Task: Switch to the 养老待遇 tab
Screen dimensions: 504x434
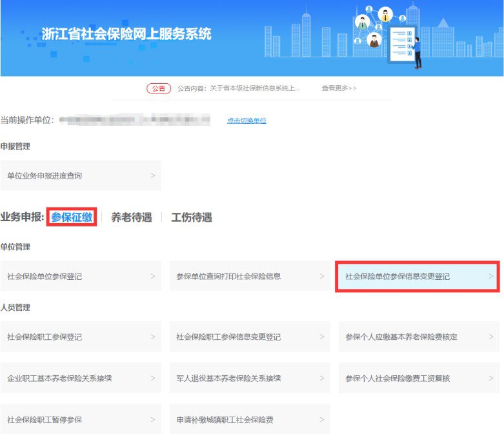Action: tap(131, 217)
